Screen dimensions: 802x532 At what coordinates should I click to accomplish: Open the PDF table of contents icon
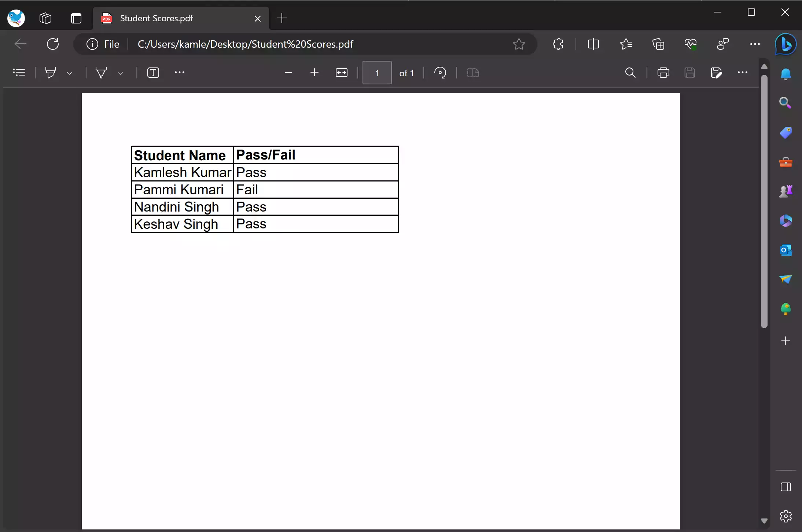pyautogui.click(x=19, y=73)
